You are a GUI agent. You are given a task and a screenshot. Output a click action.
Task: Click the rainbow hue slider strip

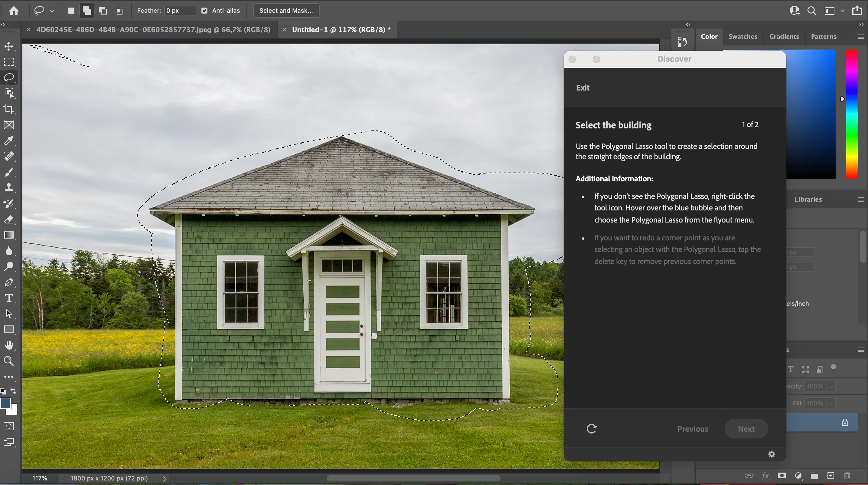point(851,115)
